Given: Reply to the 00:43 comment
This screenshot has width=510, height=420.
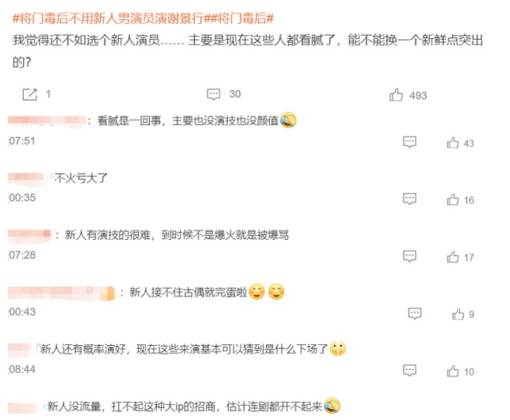Looking at the screenshot, I should point(414,313).
